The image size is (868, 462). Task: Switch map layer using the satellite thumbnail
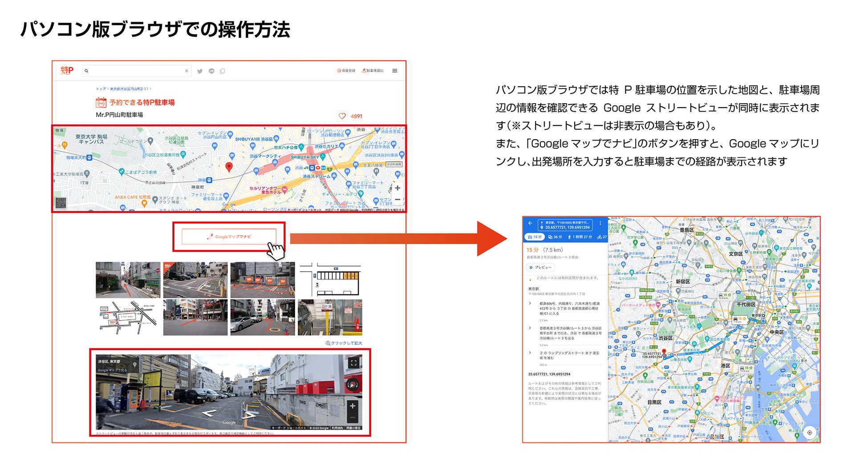[61, 203]
